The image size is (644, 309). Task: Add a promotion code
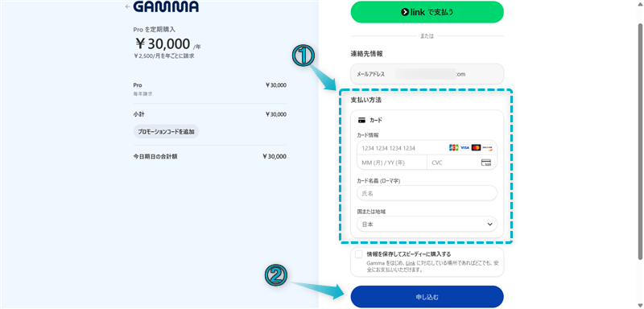coord(166,131)
